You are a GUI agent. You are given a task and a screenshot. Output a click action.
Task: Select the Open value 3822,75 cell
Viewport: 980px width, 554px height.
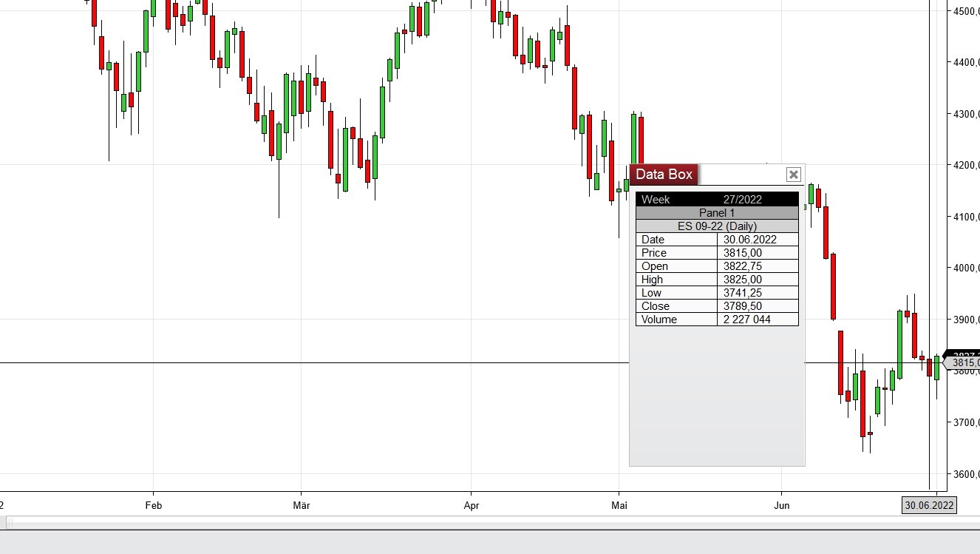tap(757, 266)
